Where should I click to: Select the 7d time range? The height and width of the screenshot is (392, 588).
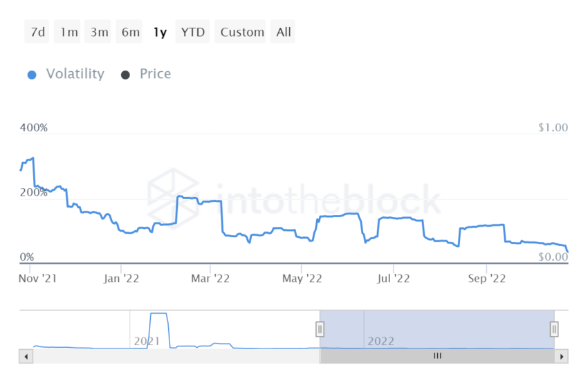click(x=38, y=32)
